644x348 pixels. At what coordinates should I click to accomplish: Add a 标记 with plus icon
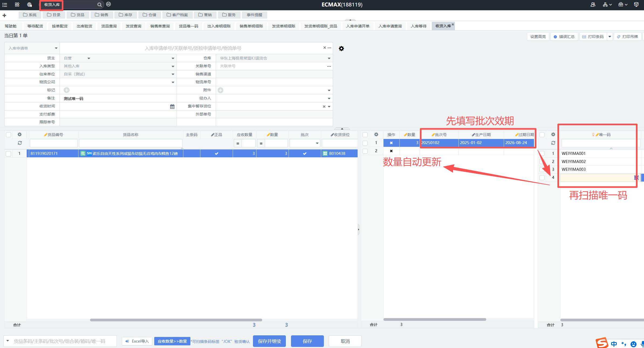[67, 90]
